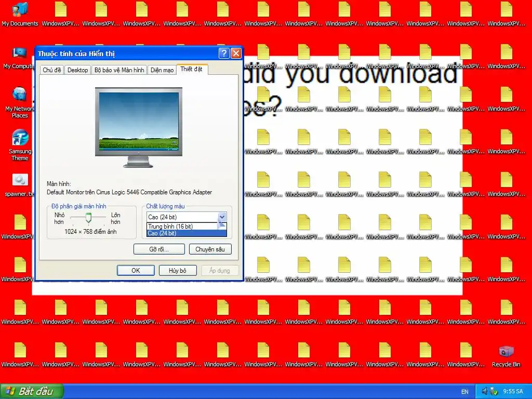The image size is (532, 399).
Task: Open the My Documents desktop icon
Action: click(x=20, y=14)
